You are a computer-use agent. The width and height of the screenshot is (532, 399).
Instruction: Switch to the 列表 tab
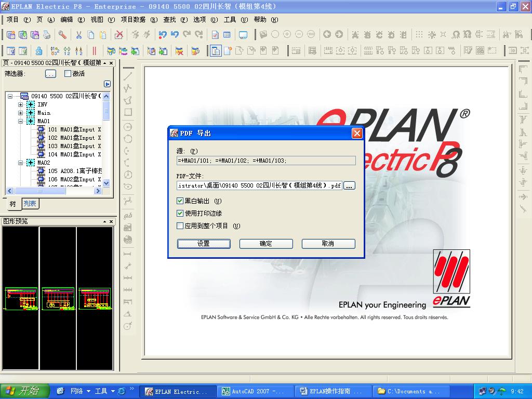(30, 204)
